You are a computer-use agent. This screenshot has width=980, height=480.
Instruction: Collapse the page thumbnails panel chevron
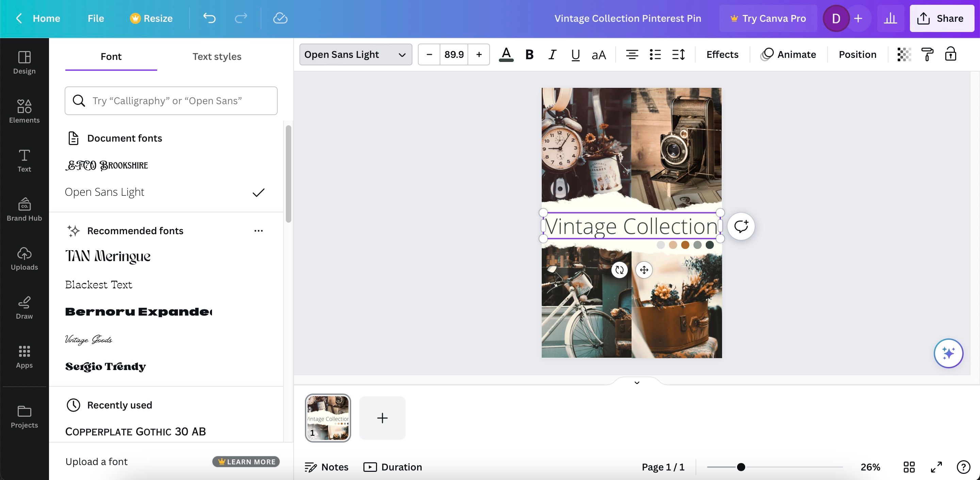pyautogui.click(x=637, y=382)
